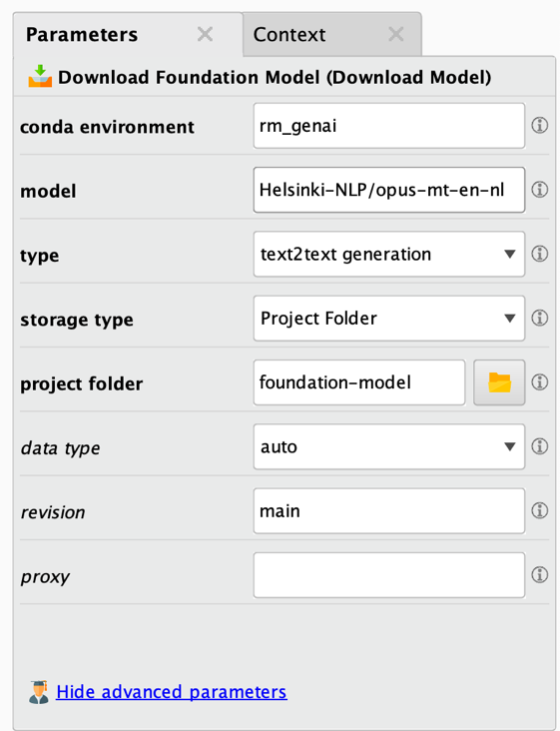Close the Parameters tab

click(x=205, y=34)
